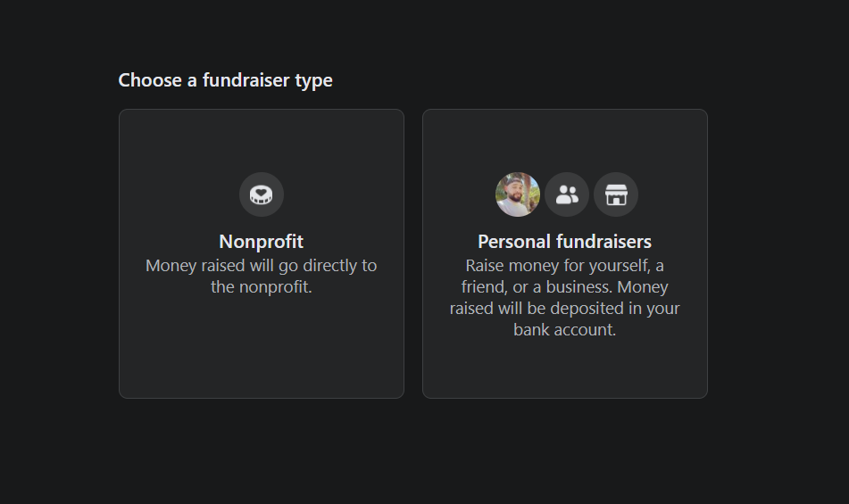Open the Nonprofit option card top area
This screenshot has height=504, width=849.
click(x=262, y=141)
